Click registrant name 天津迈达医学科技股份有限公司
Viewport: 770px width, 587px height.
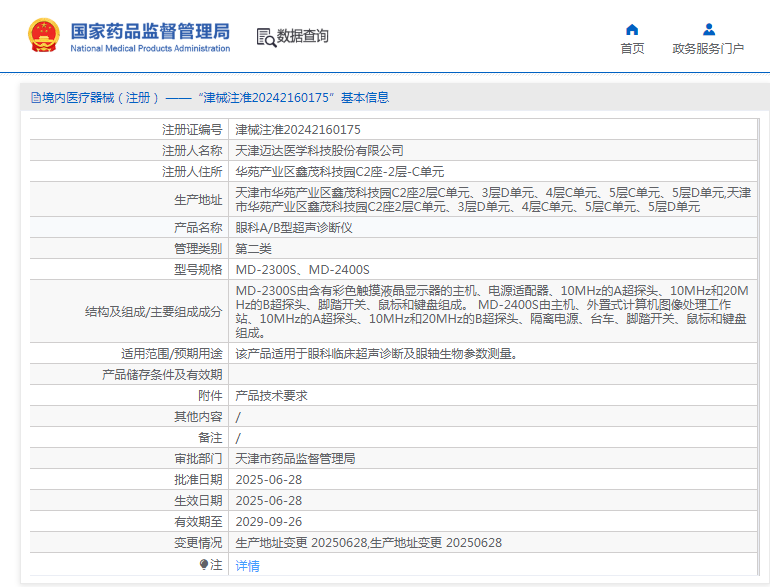(x=319, y=151)
